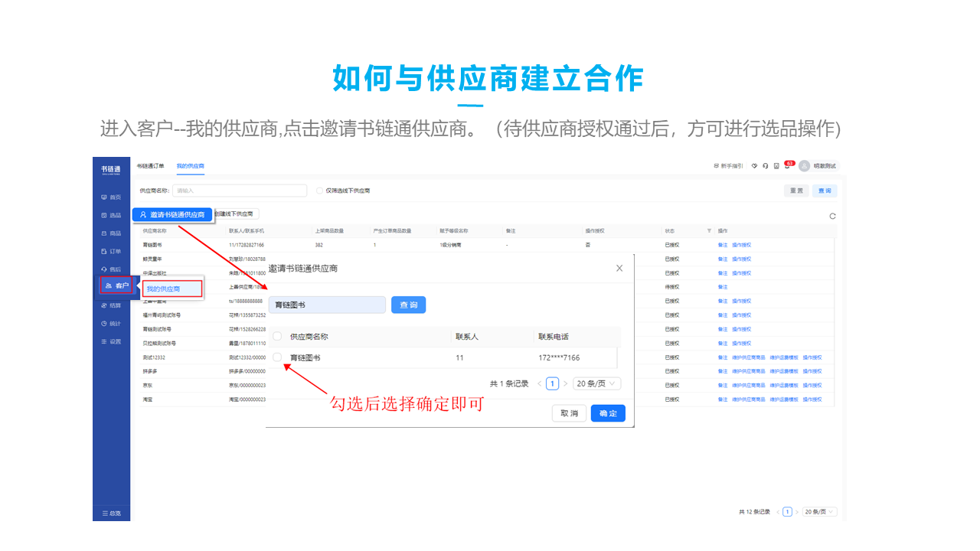Image resolution: width=980 pixels, height=551 pixels.
Task: Open notifications with the 63 badge
Action: tap(788, 165)
